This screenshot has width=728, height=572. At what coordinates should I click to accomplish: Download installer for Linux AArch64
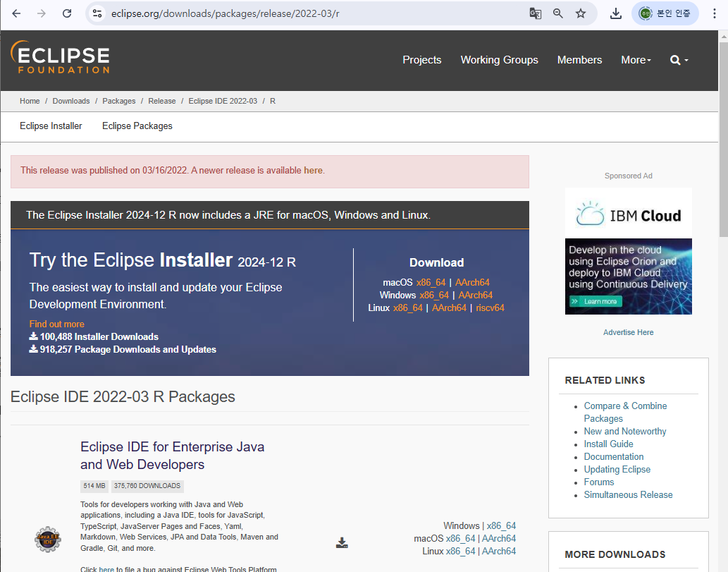click(x=449, y=308)
